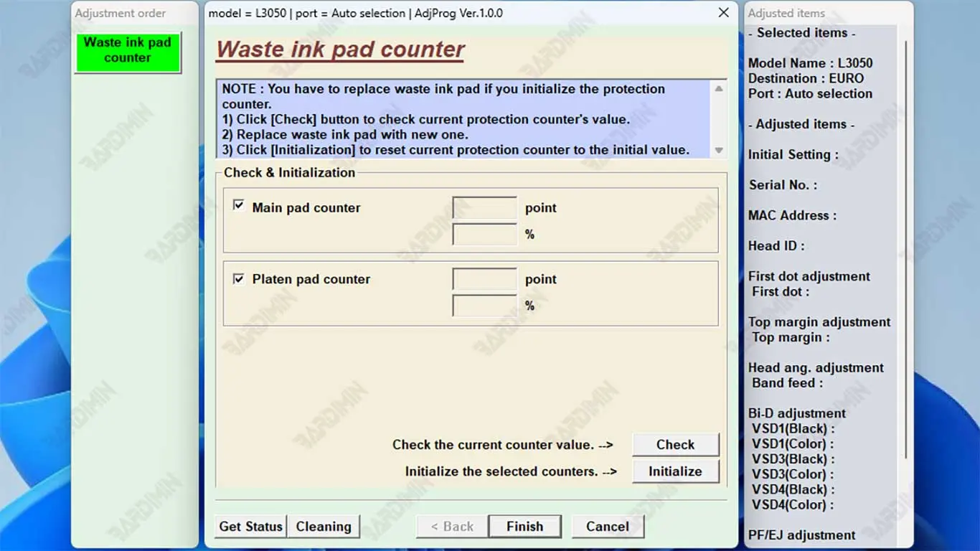Open the Cleaning function

324,526
